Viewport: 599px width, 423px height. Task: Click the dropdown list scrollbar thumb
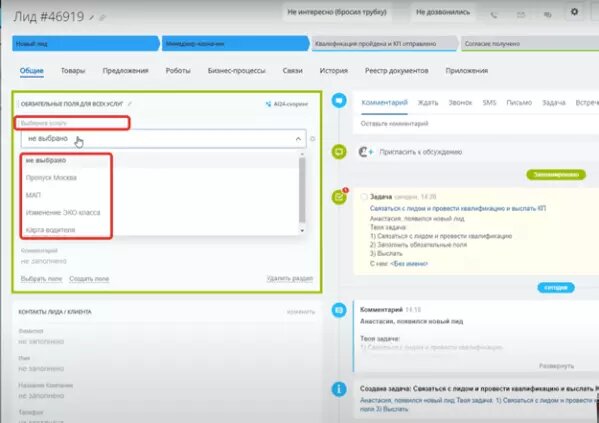[x=302, y=190]
